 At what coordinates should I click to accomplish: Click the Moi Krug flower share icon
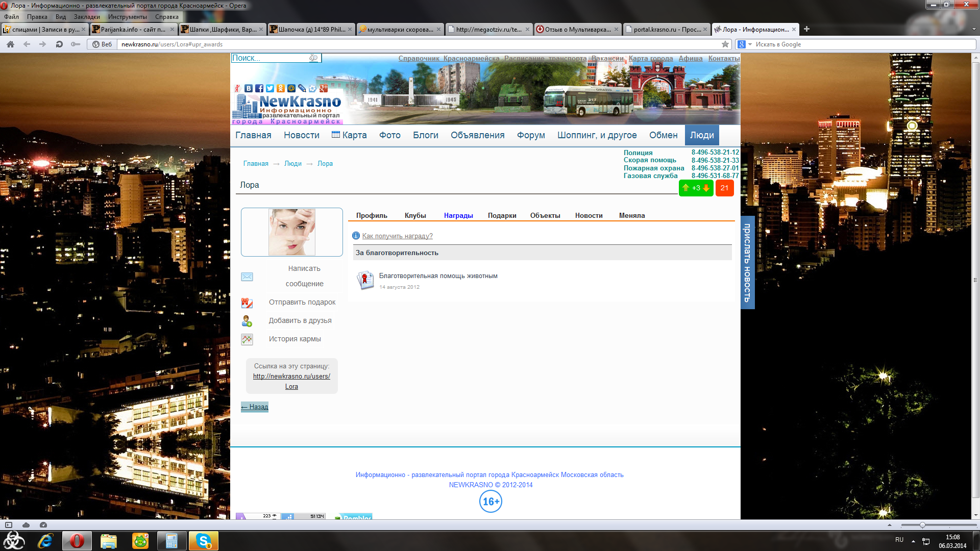coord(313,88)
